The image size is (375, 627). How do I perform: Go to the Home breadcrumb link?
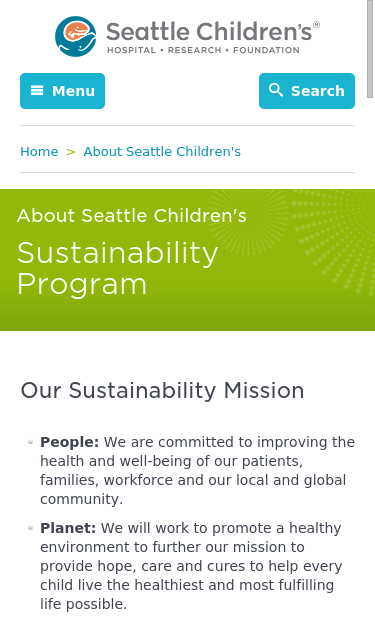pos(39,152)
